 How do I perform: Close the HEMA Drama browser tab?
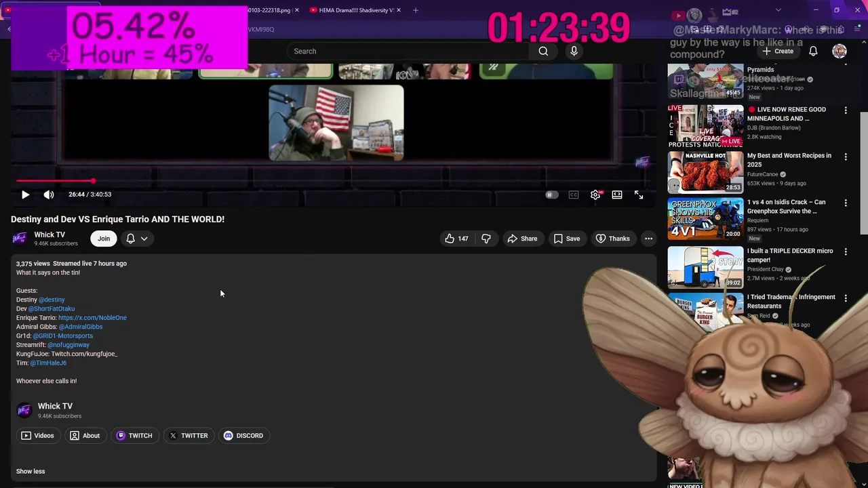[399, 10]
